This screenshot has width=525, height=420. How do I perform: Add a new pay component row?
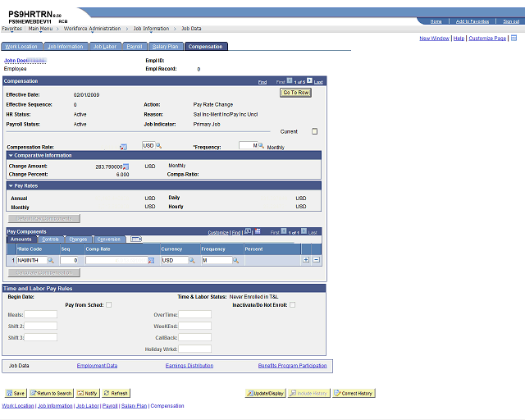306,260
